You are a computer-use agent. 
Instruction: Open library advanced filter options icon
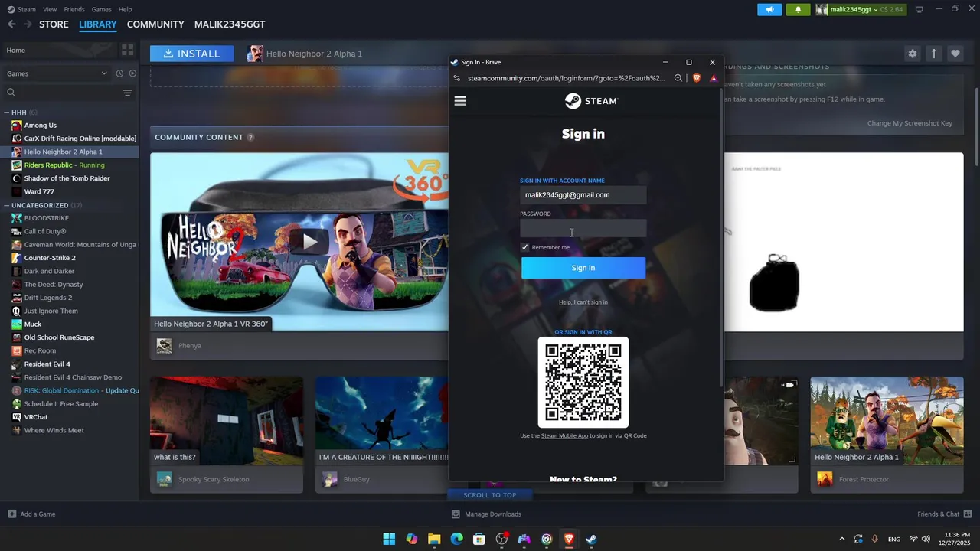pyautogui.click(x=128, y=93)
